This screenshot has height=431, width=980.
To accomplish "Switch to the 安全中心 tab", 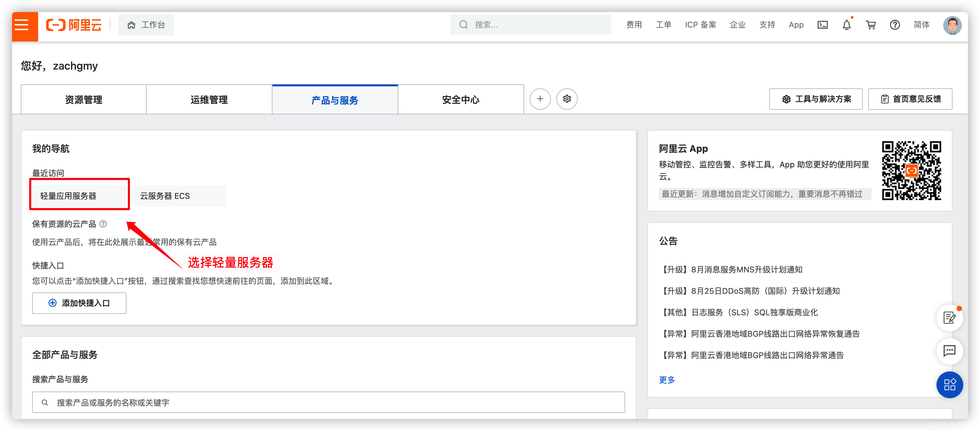I will pyautogui.click(x=461, y=100).
